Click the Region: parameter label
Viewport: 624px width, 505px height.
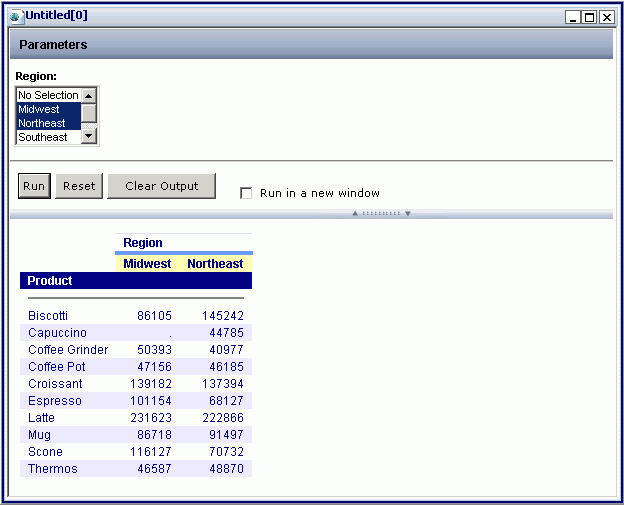tap(36, 76)
